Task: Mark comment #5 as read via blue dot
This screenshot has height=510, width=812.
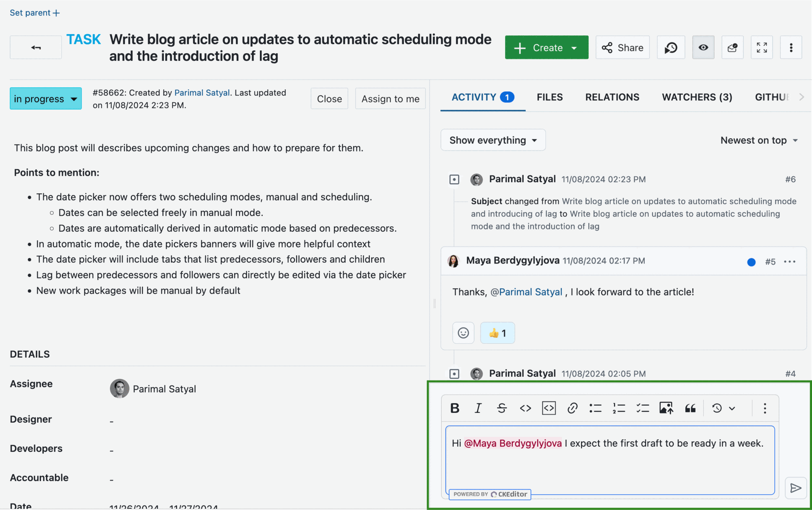Action: [x=752, y=262]
